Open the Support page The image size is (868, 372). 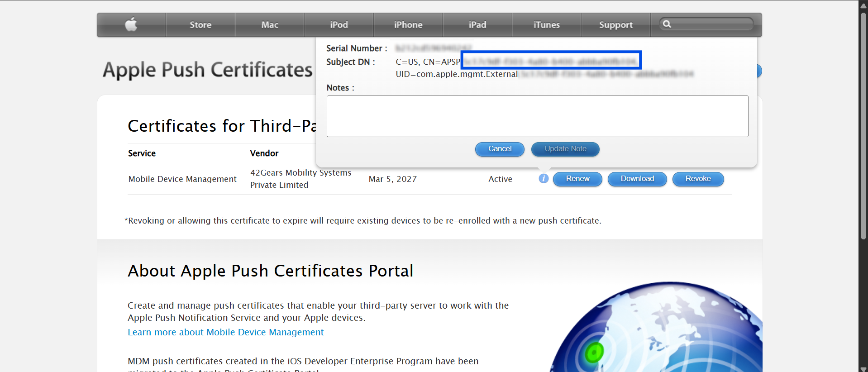coord(616,25)
